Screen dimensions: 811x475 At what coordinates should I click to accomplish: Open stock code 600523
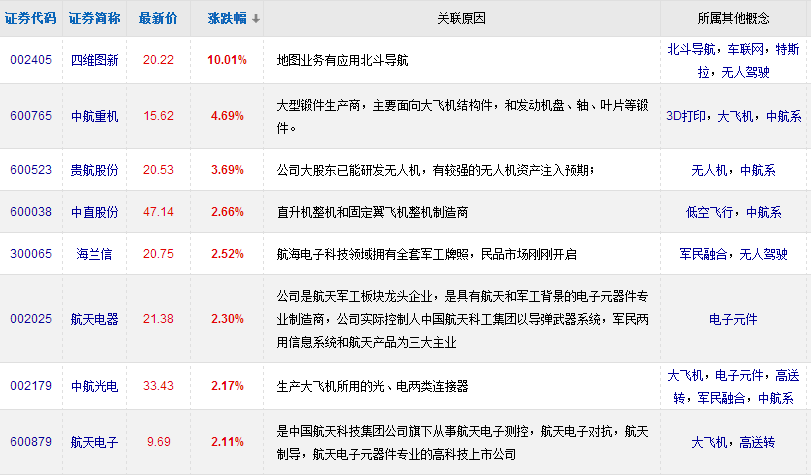31,170
